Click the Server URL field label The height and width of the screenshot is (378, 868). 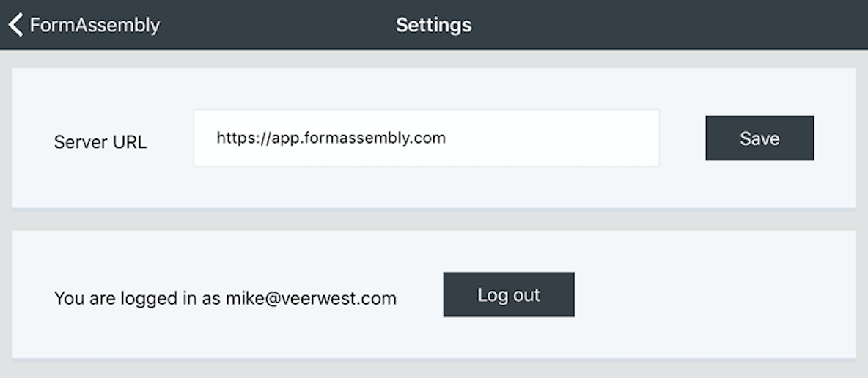click(100, 142)
